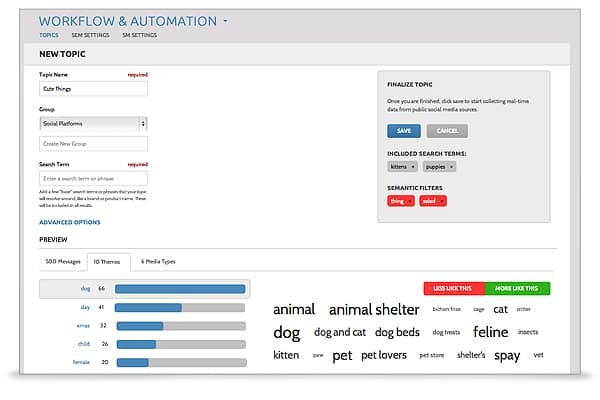Open the puppies search term tag dropdown
600x400 pixels.
click(440, 166)
